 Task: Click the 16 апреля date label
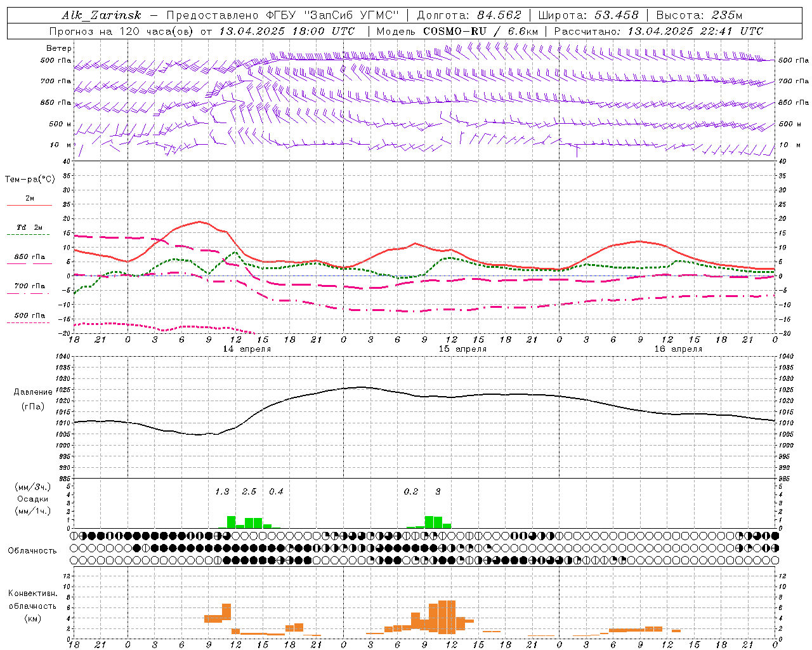[x=678, y=349]
